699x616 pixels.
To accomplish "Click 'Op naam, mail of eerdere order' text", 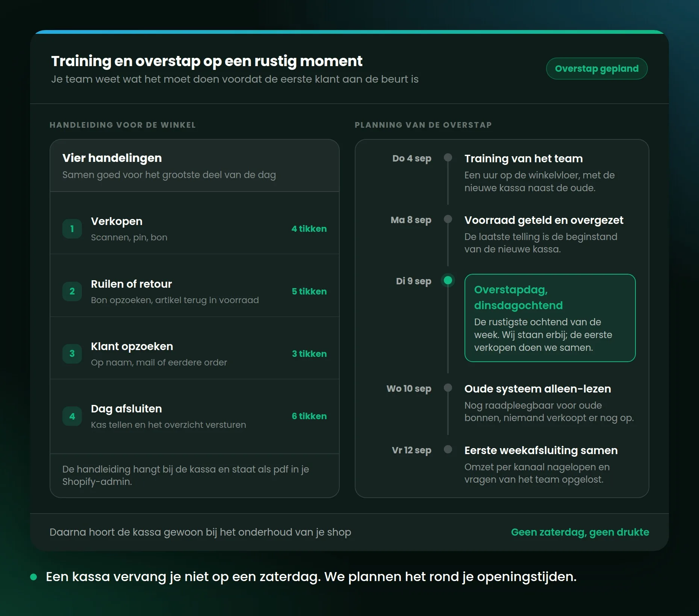I will [x=159, y=362].
